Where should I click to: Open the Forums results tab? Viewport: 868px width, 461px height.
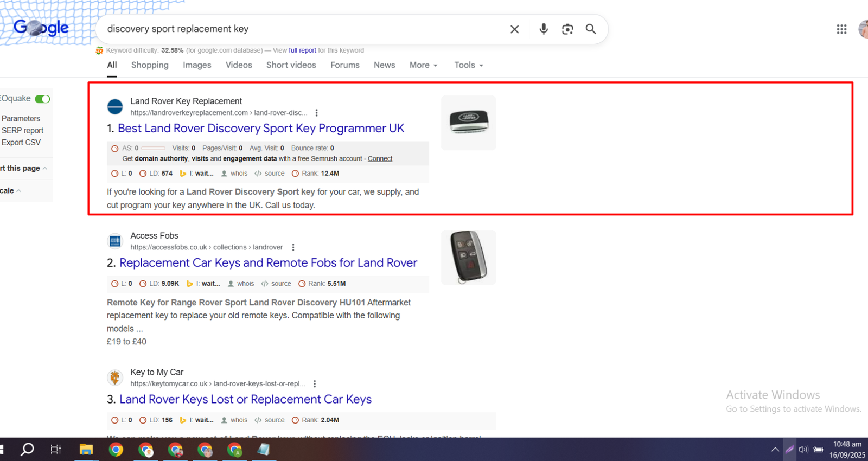(344, 65)
